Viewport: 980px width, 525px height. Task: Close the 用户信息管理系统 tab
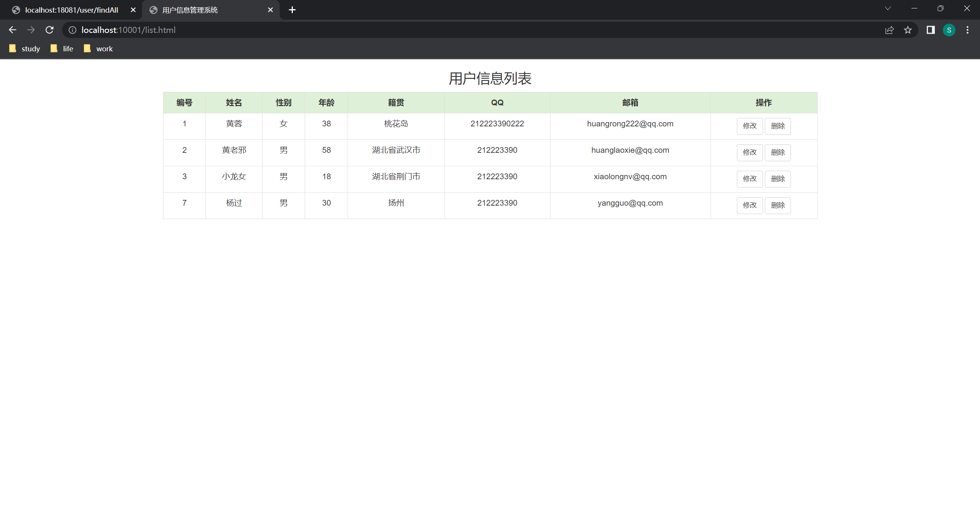(270, 10)
